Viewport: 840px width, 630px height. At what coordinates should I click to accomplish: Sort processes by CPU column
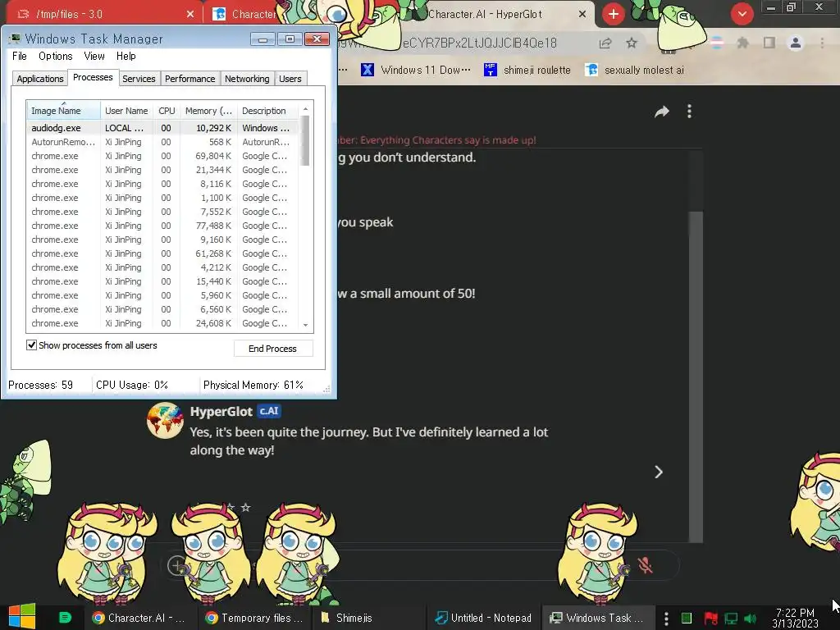pyautogui.click(x=167, y=111)
